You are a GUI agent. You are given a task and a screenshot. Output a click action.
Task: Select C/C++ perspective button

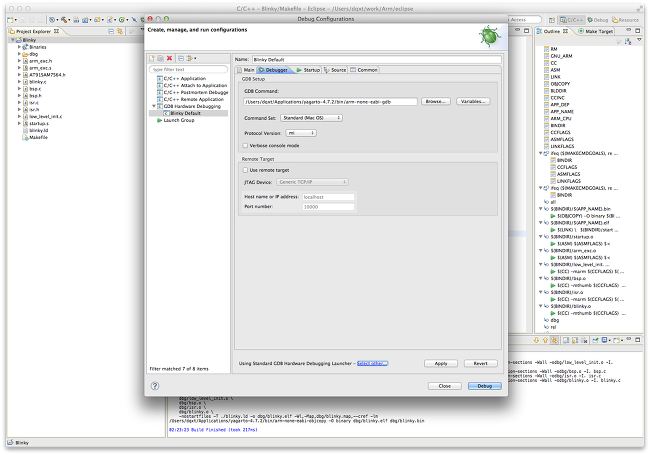point(571,20)
